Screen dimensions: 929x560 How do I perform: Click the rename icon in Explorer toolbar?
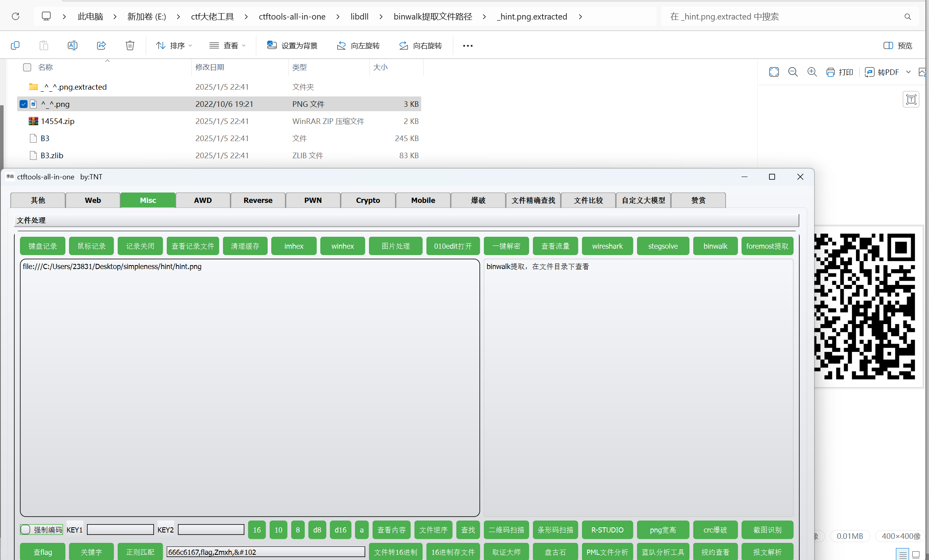(x=73, y=45)
